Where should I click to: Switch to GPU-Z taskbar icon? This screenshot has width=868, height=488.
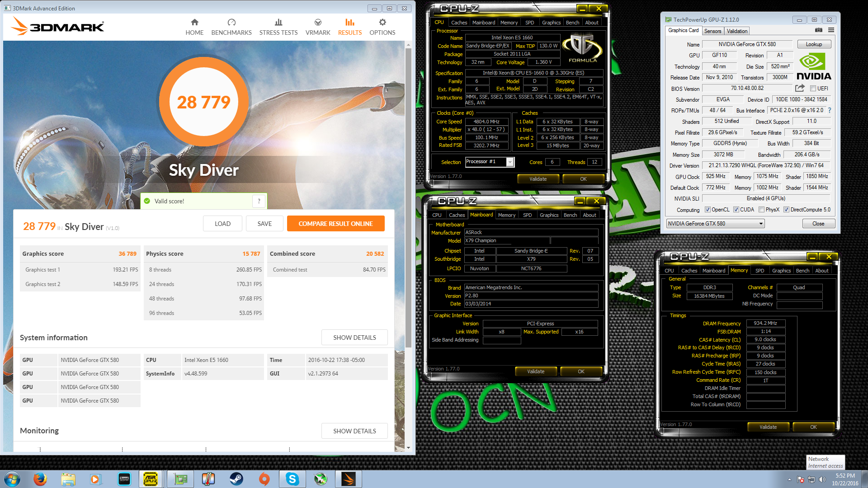(x=180, y=479)
